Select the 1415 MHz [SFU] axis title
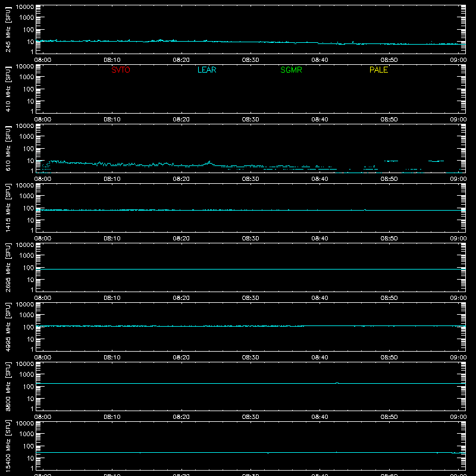This screenshot has width=476, height=476. 8,208
